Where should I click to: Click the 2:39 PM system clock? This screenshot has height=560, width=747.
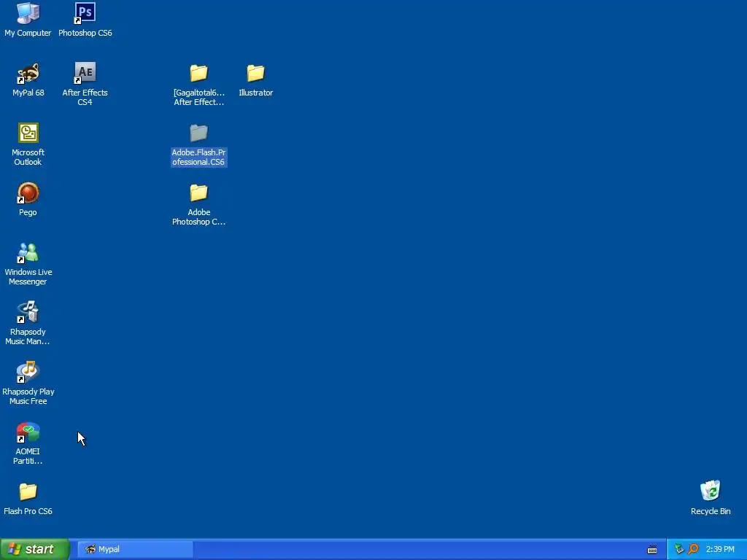[x=720, y=549]
